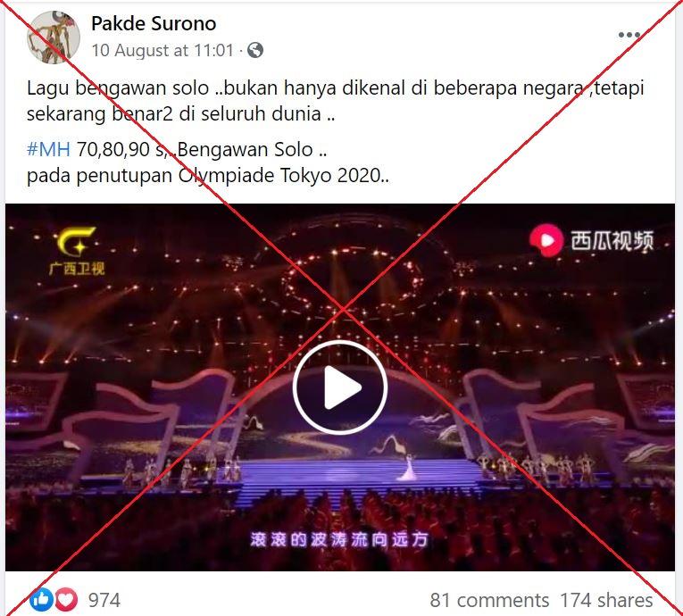This screenshot has height=616, width=683.
Task: Click the blue Like reaction icon
Action: [42, 599]
